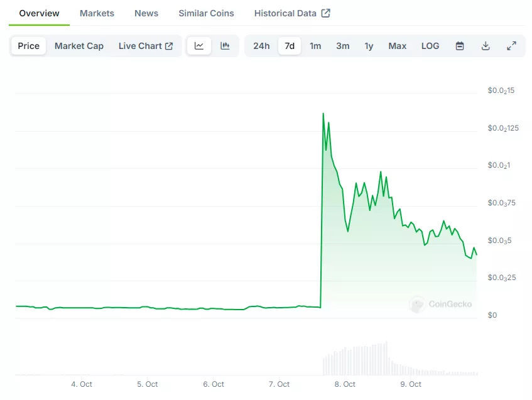Switch to the Markets tab
532x400 pixels.
(97, 13)
